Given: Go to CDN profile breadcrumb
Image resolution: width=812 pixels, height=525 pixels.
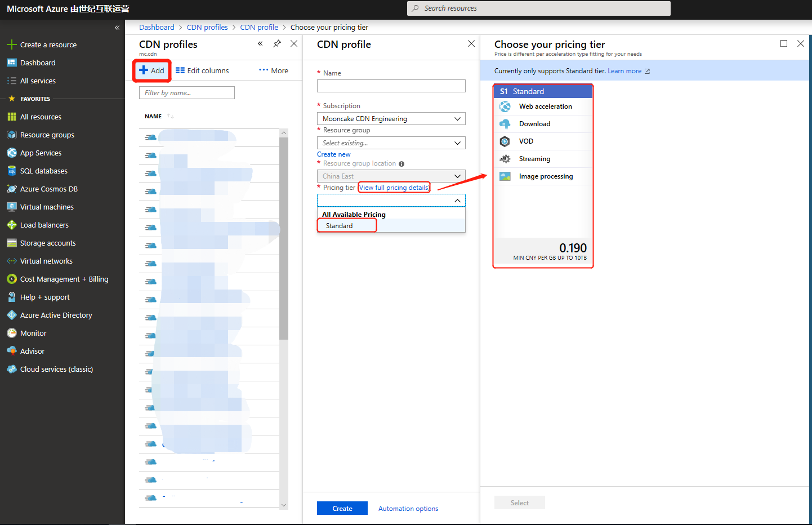Looking at the screenshot, I should click(x=259, y=27).
